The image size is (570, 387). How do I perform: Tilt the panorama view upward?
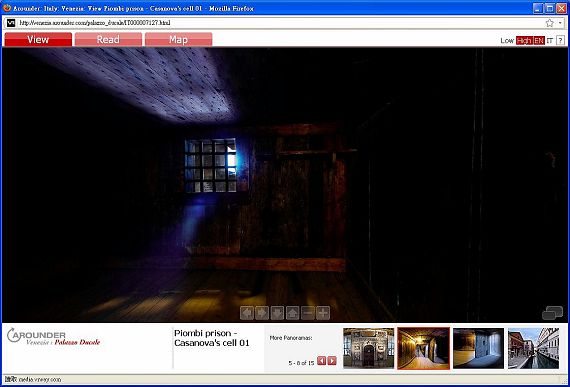point(293,313)
